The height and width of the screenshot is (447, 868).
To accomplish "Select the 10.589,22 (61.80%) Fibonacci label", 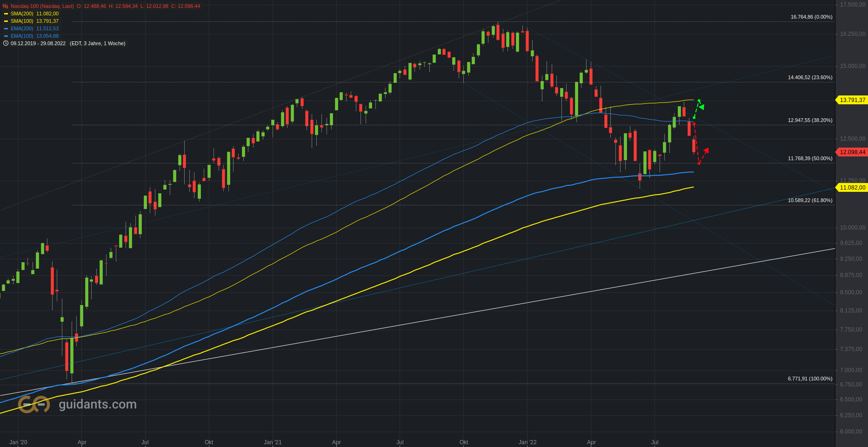I will coord(810,200).
